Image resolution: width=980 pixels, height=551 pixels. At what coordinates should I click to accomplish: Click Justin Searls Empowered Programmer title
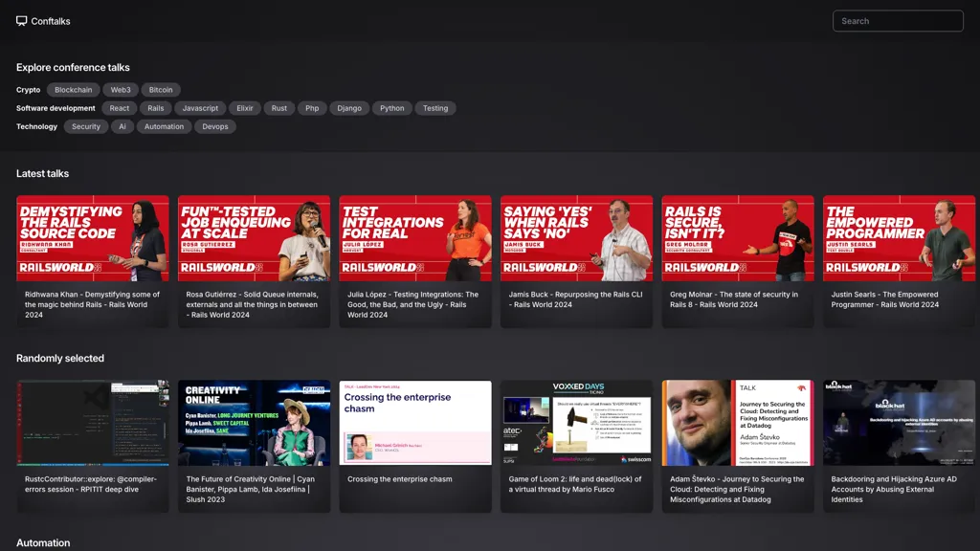pyautogui.click(x=885, y=299)
